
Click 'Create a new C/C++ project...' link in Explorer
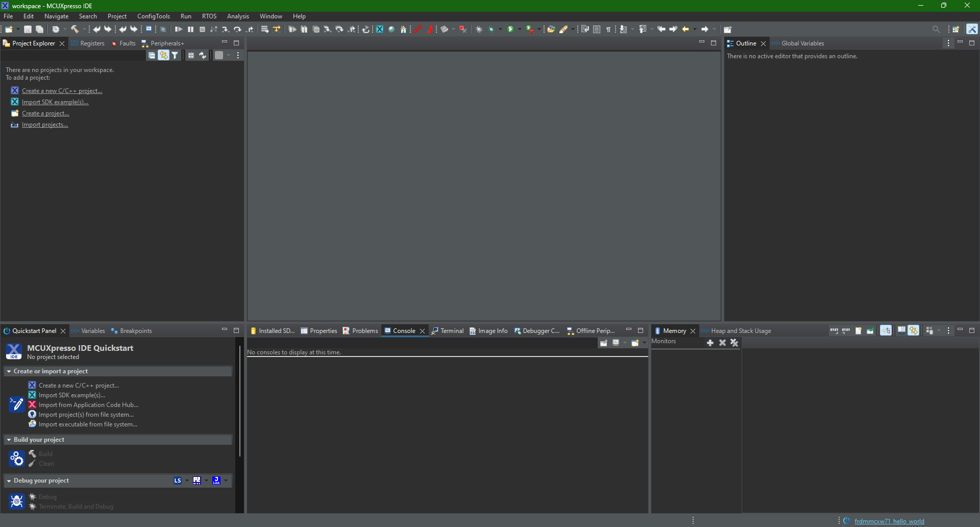tap(62, 91)
